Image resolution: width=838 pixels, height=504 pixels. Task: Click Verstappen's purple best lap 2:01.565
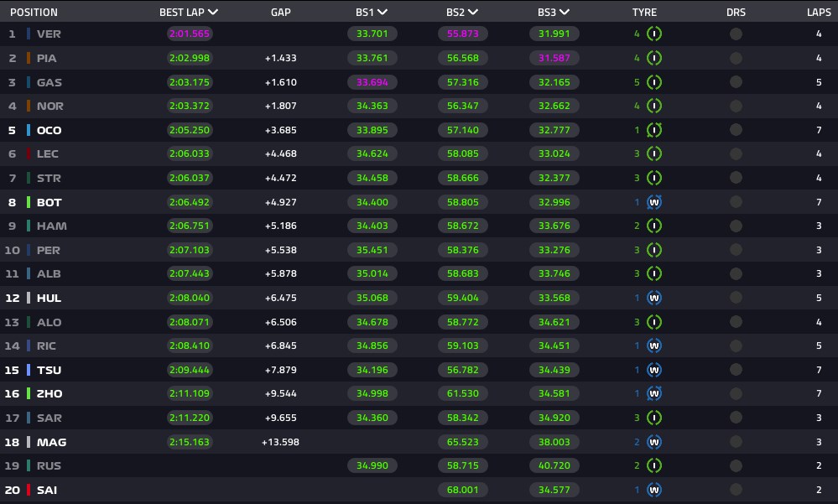[x=190, y=34]
